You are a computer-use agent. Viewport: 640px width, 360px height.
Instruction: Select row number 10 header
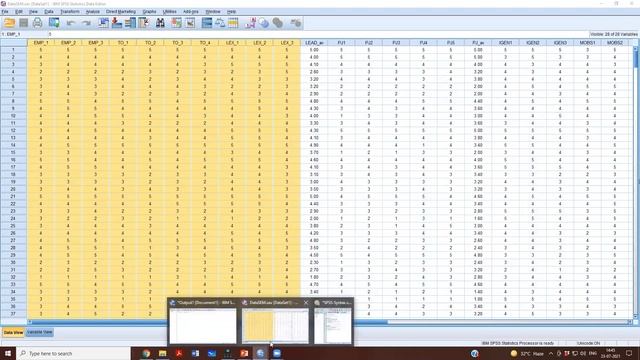click(13, 116)
